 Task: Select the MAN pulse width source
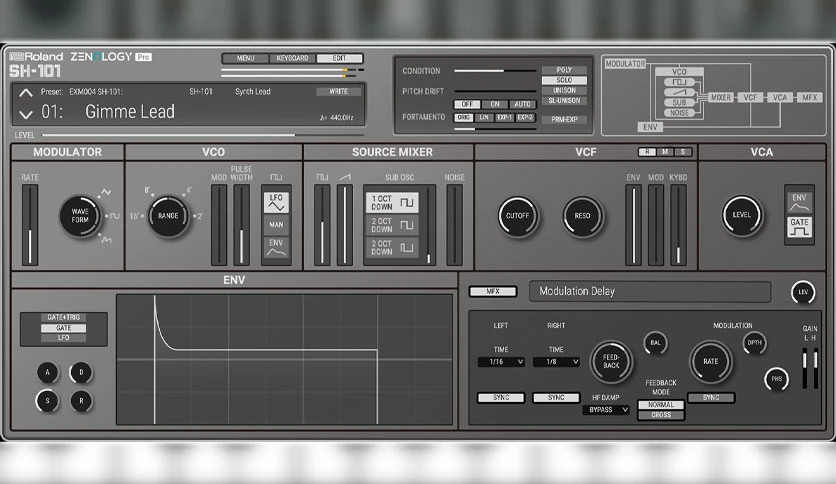click(x=276, y=225)
